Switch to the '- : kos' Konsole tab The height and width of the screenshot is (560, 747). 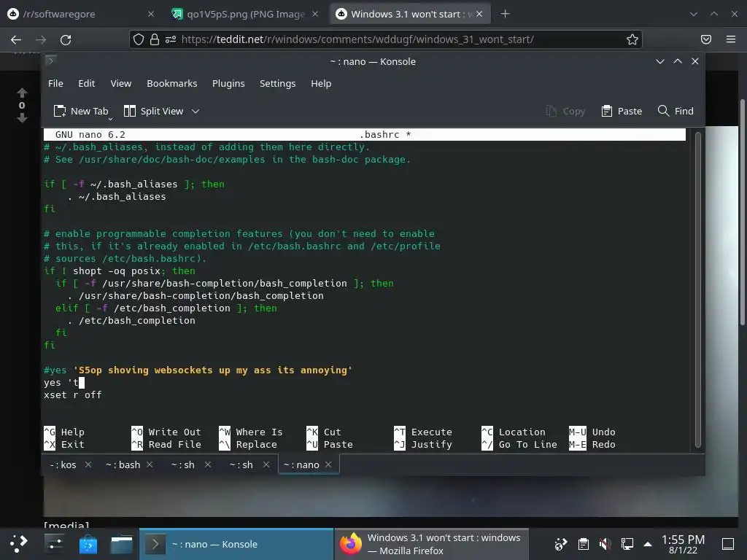tap(63, 464)
